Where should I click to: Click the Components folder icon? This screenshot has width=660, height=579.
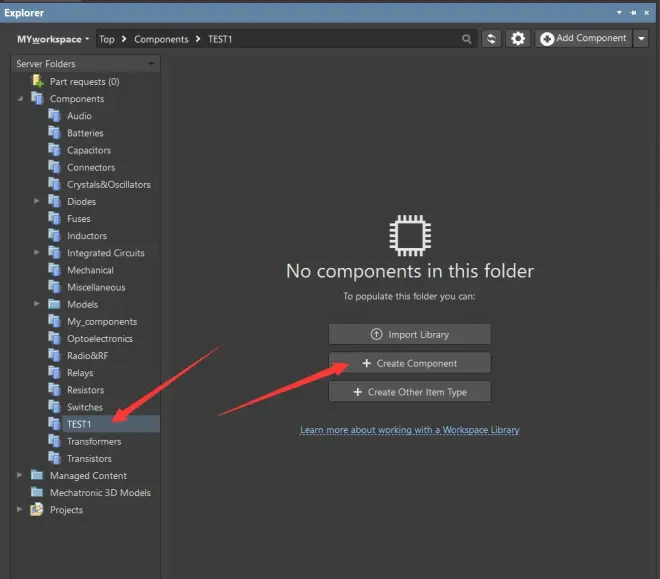(x=37, y=98)
